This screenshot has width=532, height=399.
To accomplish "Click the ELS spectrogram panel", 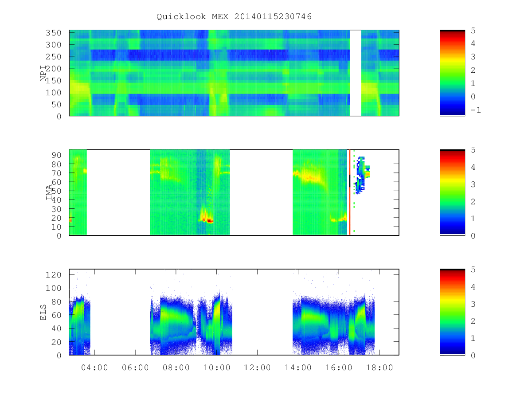I will 234,312.
